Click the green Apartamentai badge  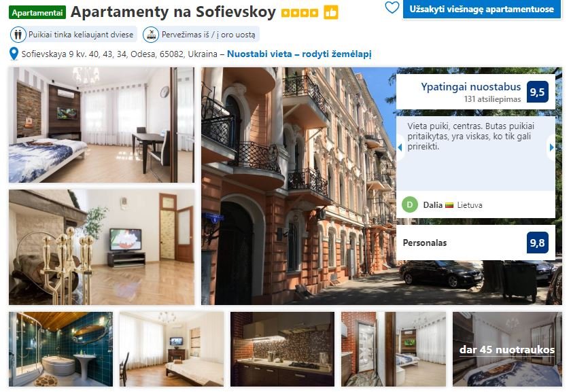click(37, 13)
